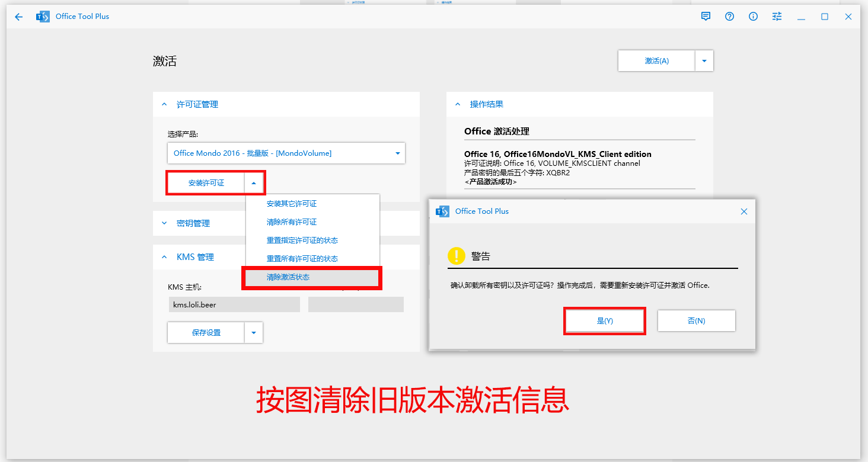This screenshot has height=462, width=868.
Task: Open the about info icon
Action: click(753, 16)
